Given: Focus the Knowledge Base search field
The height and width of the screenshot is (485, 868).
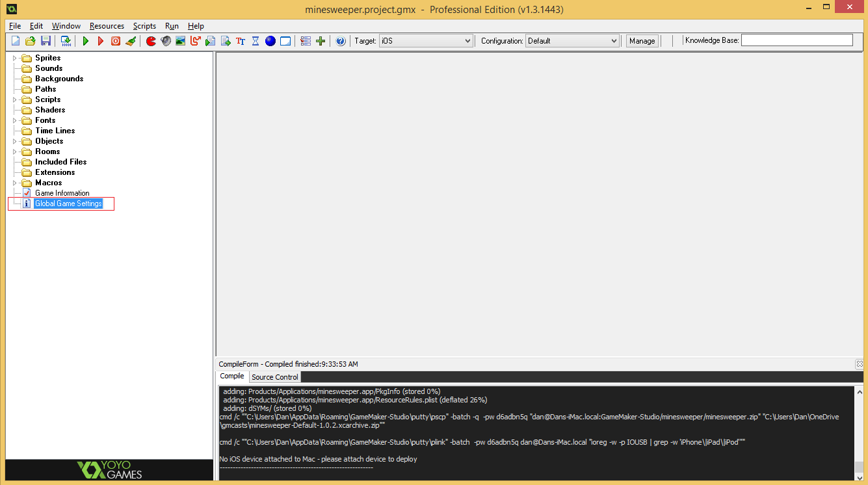Looking at the screenshot, I should pos(797,40).
